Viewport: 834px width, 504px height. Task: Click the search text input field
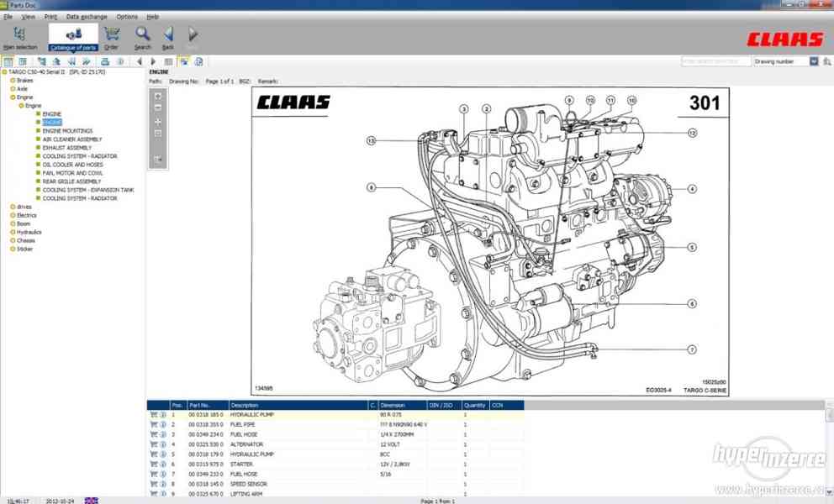pyautogui.click(x=716, y=61)
